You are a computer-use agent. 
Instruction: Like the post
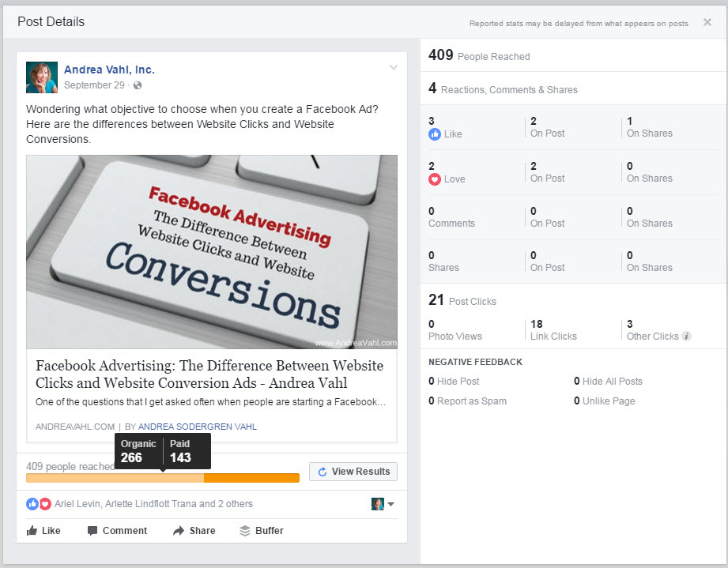[43, 531]
